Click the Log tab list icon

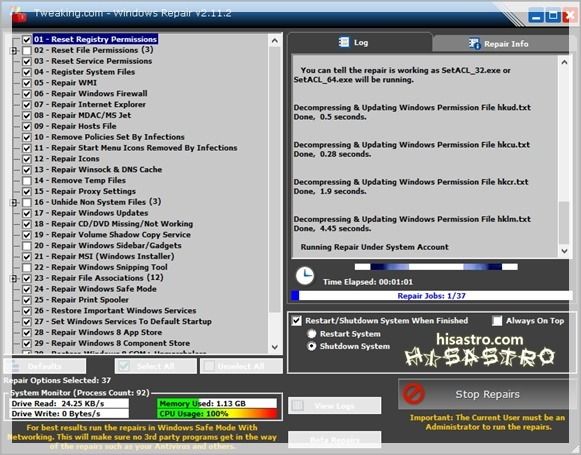click(344, 42)
